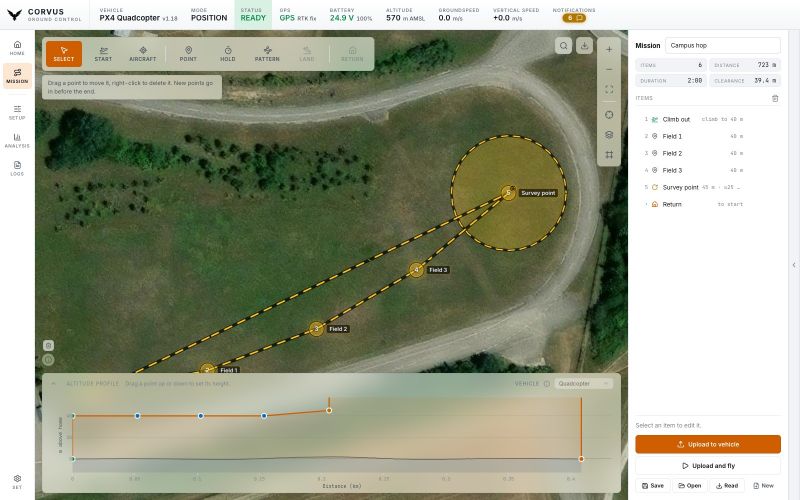
Task: Zoom out the map with minus icon
Action: click(x=609, y=69)
